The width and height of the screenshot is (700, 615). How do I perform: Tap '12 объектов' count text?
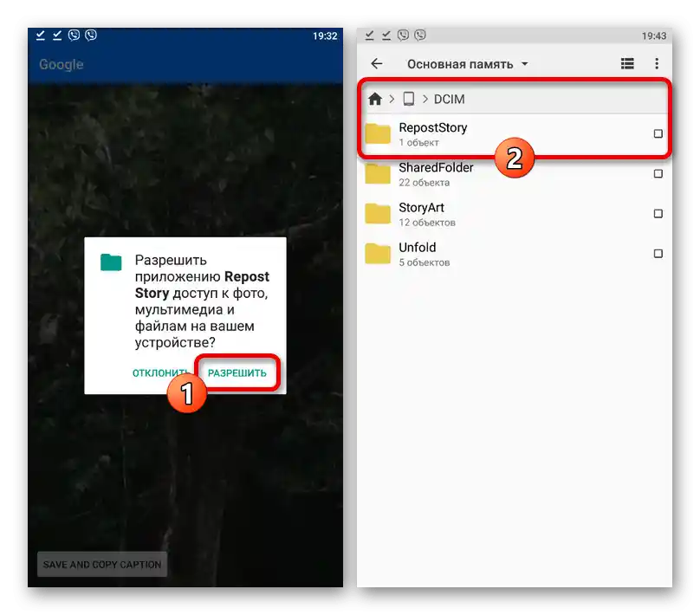pyautogui.click(x=427, y=223)
